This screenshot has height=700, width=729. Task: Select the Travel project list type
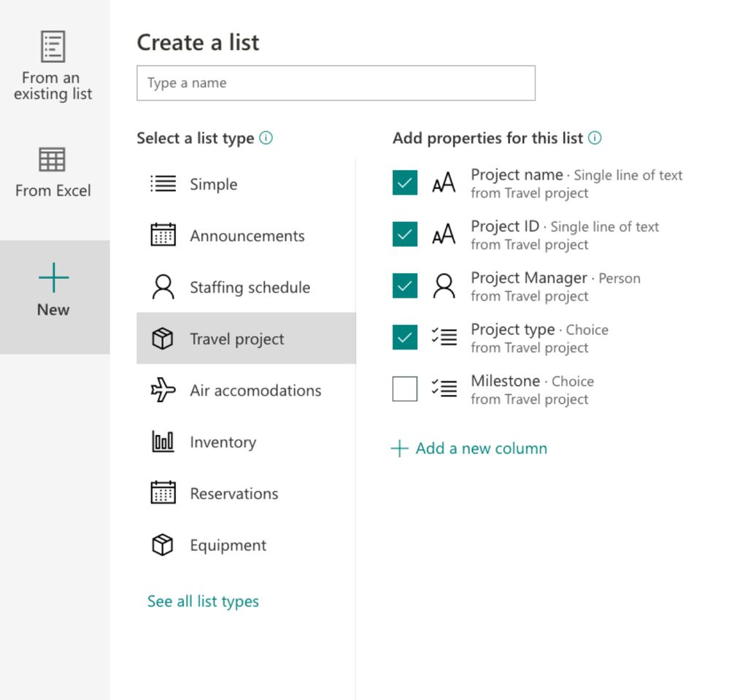(246, 338)
